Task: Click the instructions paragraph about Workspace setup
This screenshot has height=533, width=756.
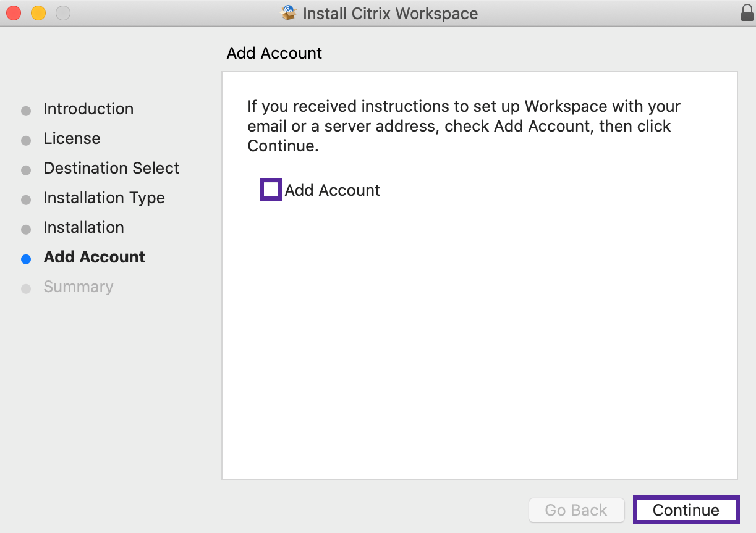Action: pos(464,126)
